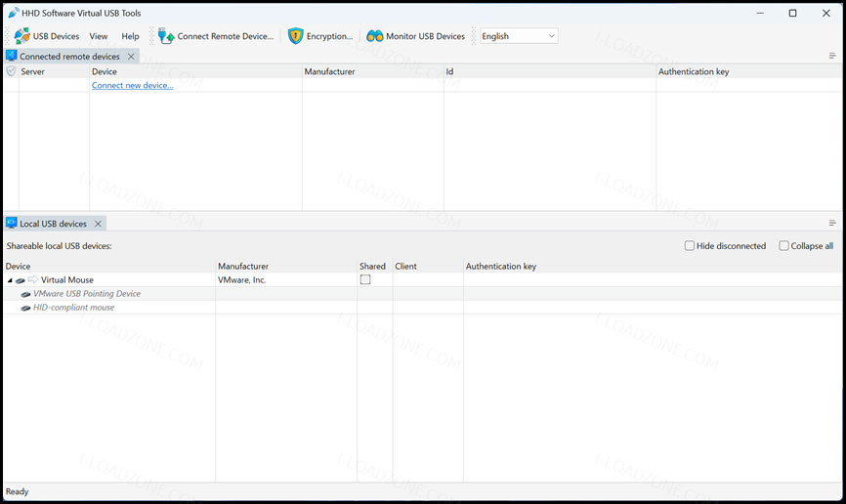This screenshot has height=504, width=846.
Task: Open the View menu
Action: click(99, 36)
